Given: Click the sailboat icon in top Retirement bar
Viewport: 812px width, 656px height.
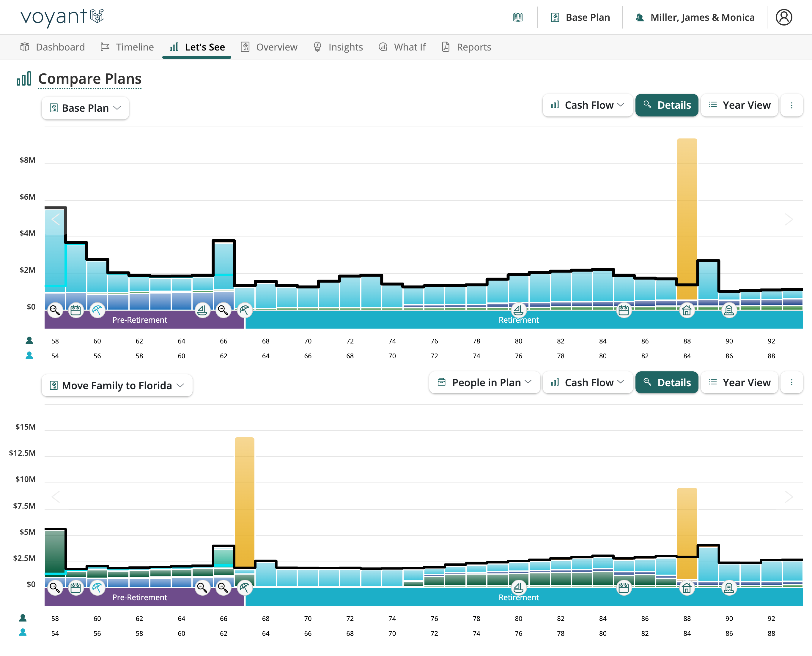Looking at the screenshot, I should click(518, 310).
